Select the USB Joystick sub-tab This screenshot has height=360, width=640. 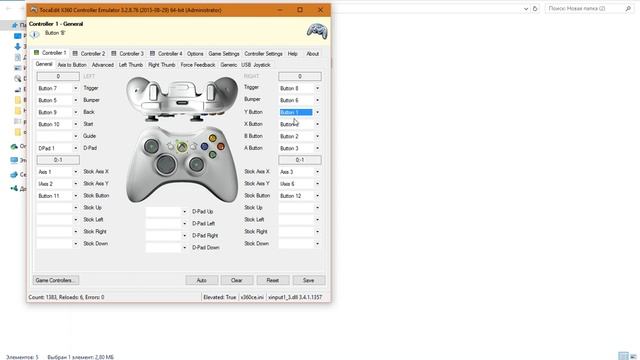coord(256,65)
